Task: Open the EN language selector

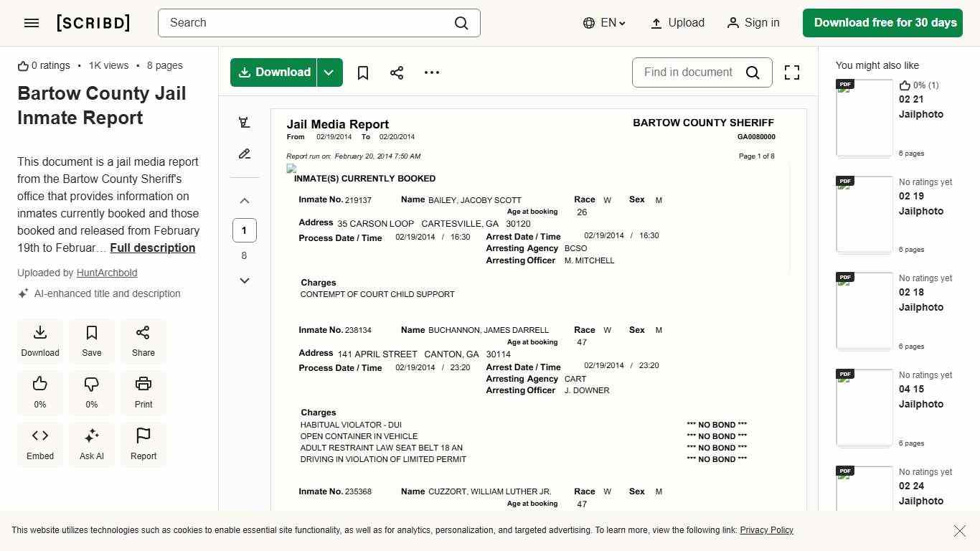Action: (603, 22)
